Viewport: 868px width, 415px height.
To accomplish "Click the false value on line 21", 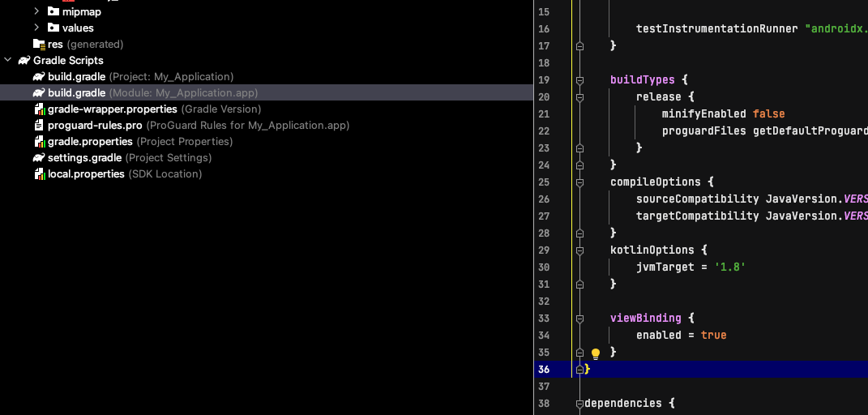I will 769,114.
